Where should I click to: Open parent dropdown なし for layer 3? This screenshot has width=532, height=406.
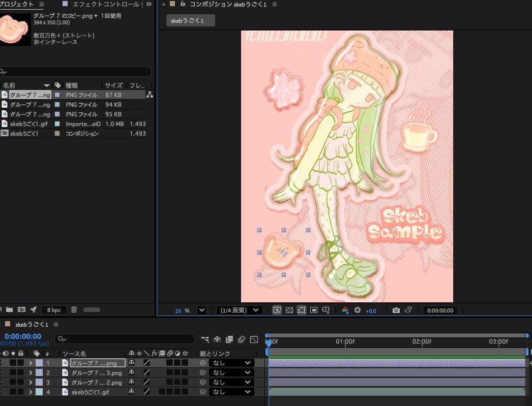(231, 382)
